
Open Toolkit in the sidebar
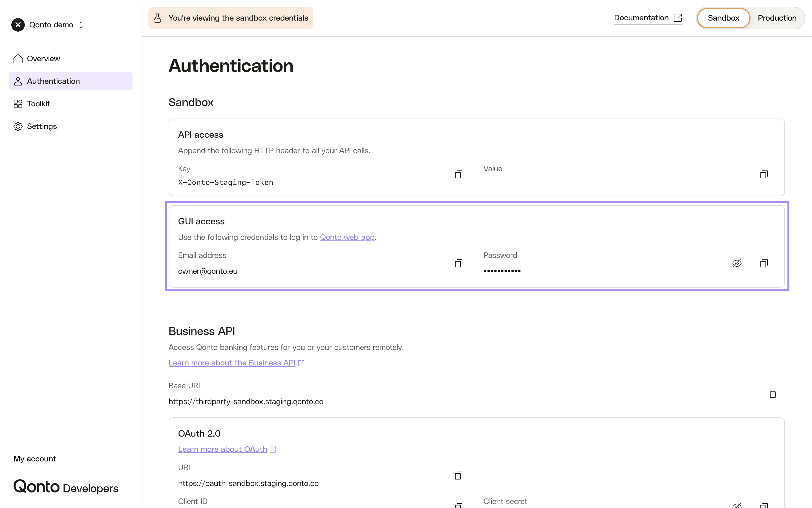click(x=71, y=104)
